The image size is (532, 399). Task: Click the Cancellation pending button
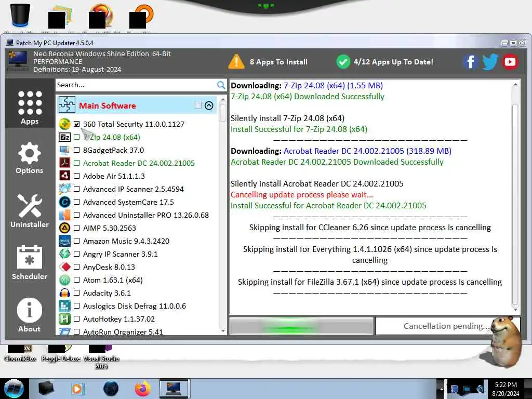point(447,326)
